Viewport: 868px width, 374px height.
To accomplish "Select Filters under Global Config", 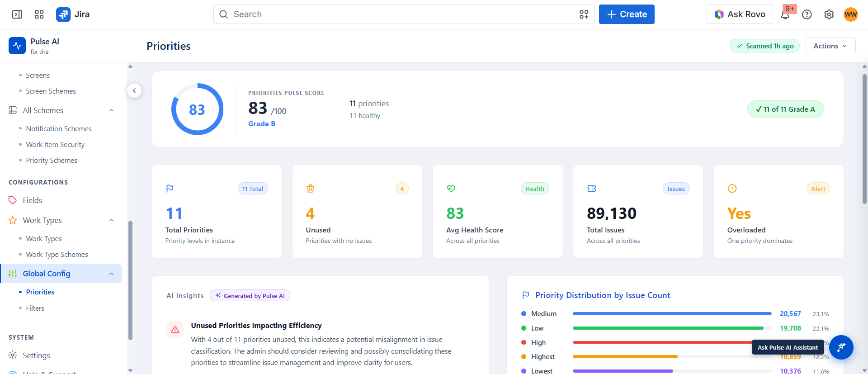I will click(x=35, y=308).
